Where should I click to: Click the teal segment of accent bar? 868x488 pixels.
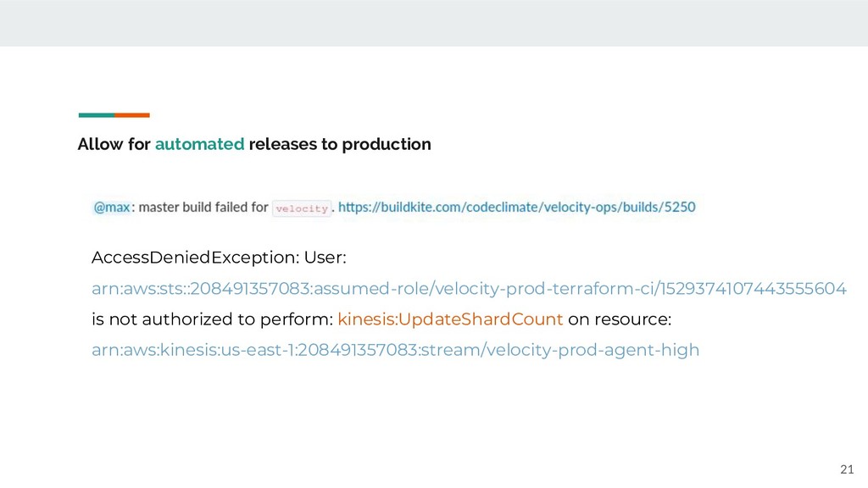[x=97, y=115]
